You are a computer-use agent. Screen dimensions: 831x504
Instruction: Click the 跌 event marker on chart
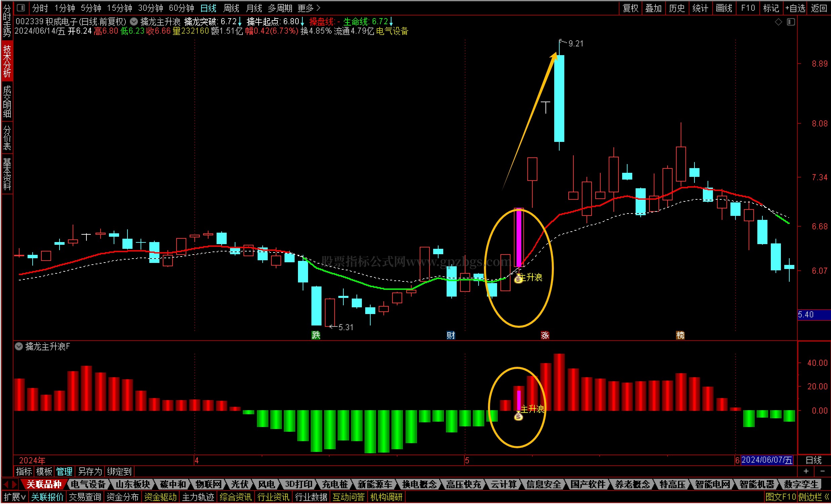pyautogui.click(x=316, y=335)
